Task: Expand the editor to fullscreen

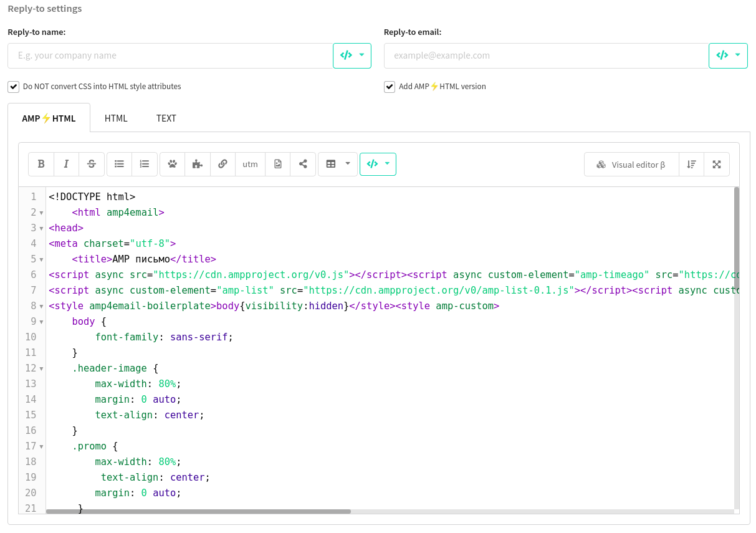Action: click(717, 164)
